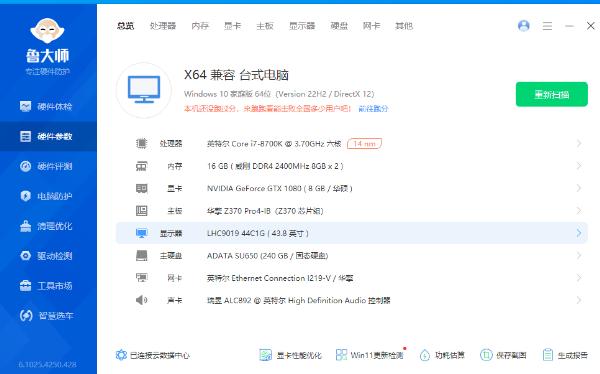Select 硬件参数 in the sidebar
Screen dimensions: 600x374
coord(48,136)
